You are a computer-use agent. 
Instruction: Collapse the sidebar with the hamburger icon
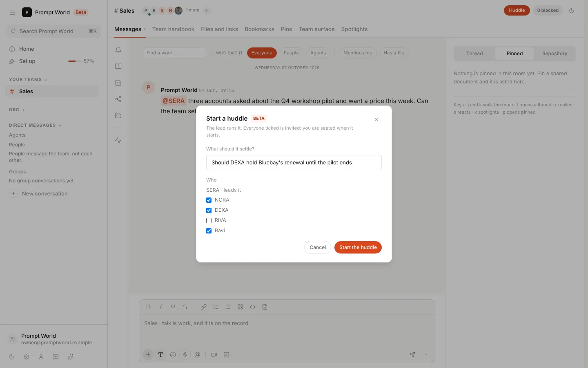click(13, 12)
